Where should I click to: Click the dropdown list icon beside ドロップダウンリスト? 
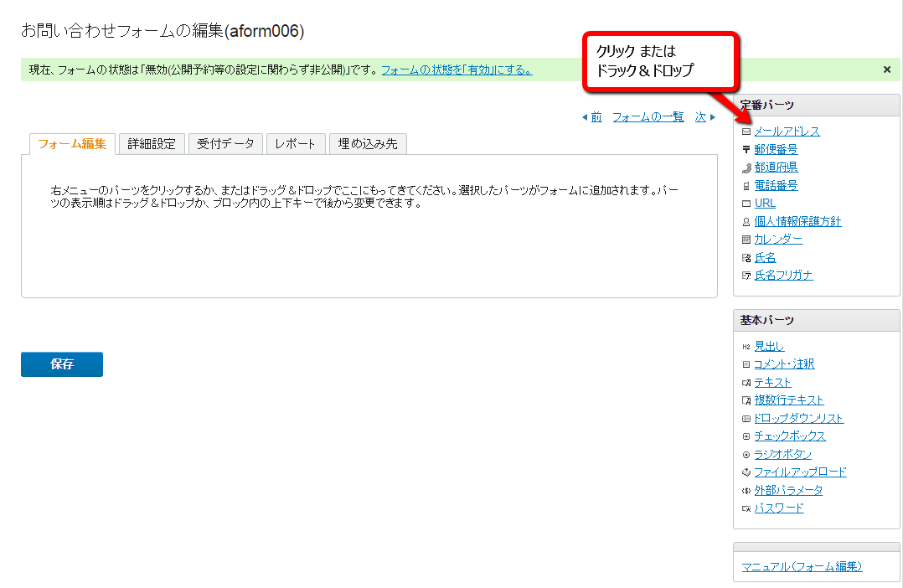pos(746,419)
